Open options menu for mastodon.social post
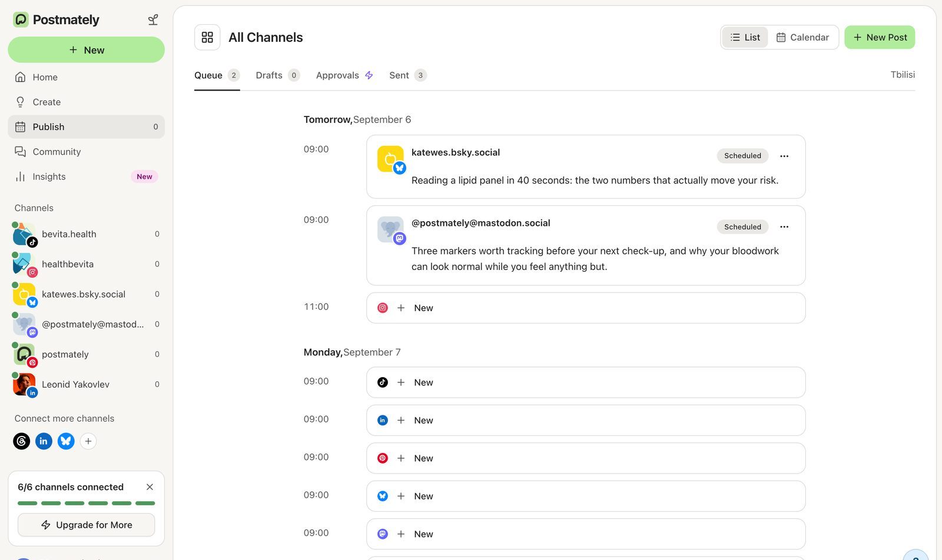 pos(784,227)
